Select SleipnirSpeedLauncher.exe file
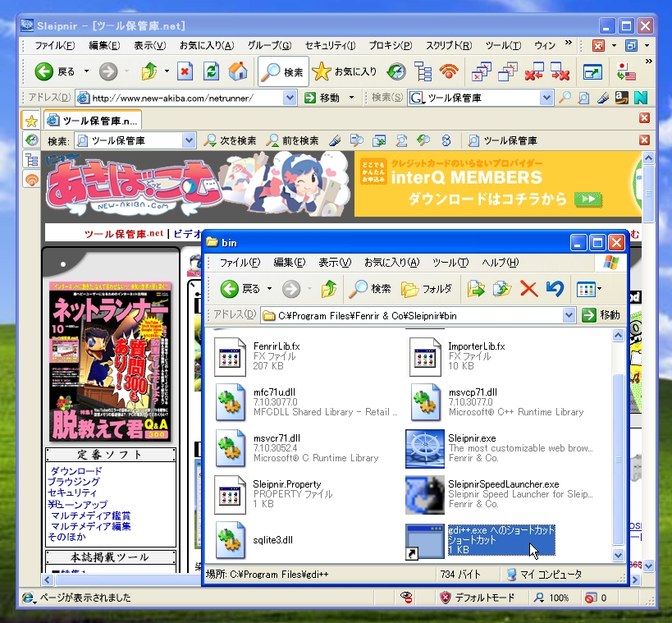The width and height of the screenshot is (672, 623). tap(500, 494)
